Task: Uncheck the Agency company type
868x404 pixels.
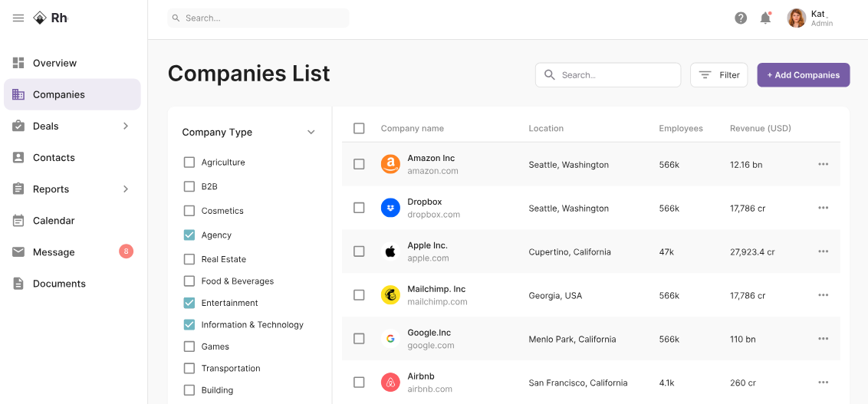Action: click(x=189, y=235)
